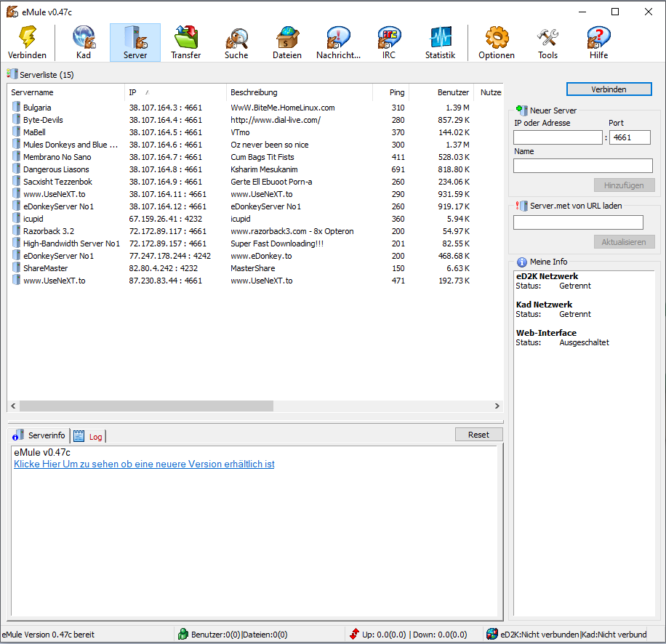Image resolution: width=666 pixels, height=644 pixels.
Task: Click the Meine Info blue icon
Action: click(x=521, y=262)
